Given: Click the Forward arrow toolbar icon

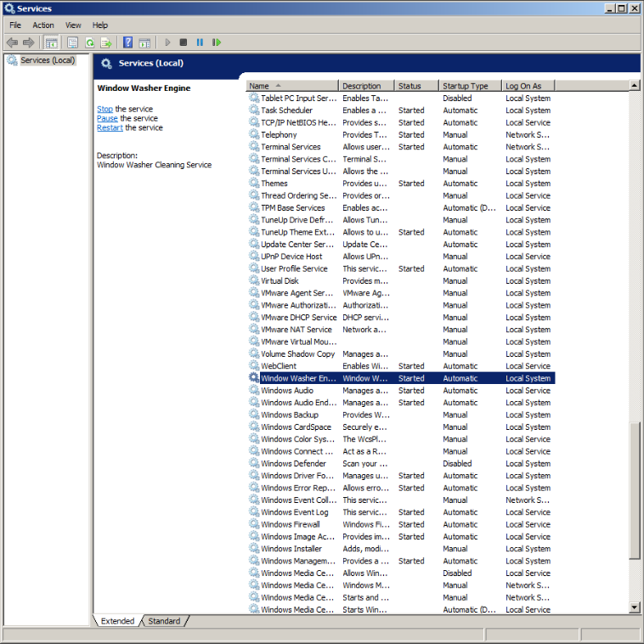Looking at the screenshot, I should 28,42.
